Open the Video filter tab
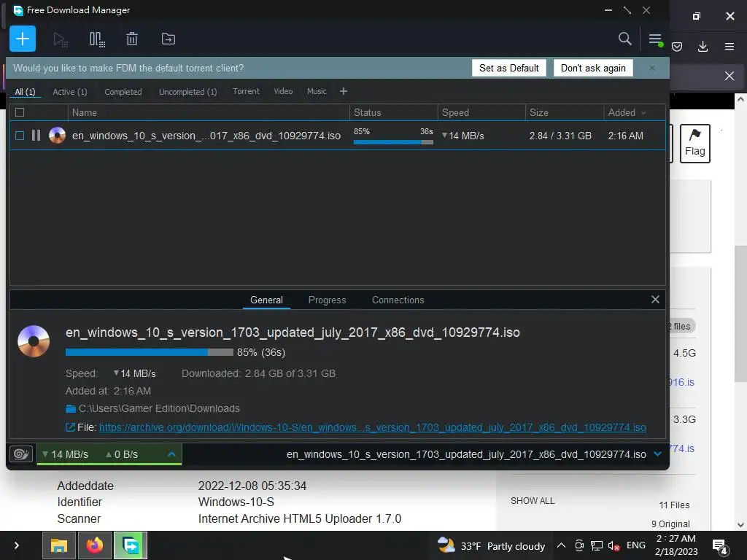This screenshot has width=747, height=560. tap(283, 91)
